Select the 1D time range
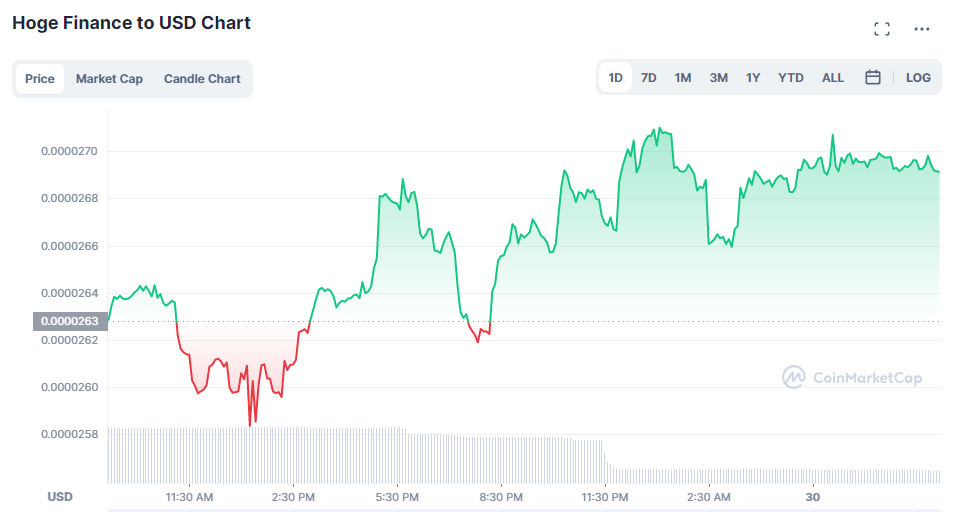The image size is (954, 512). (x=615, y=78)
